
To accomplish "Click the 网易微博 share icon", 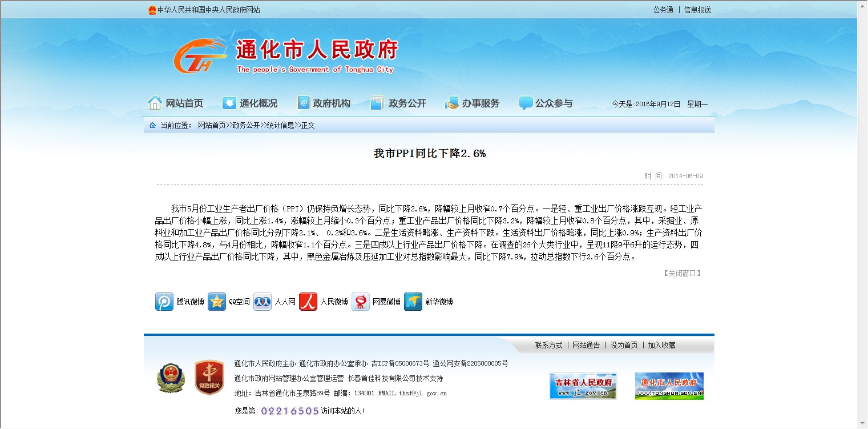I will 361,302.
